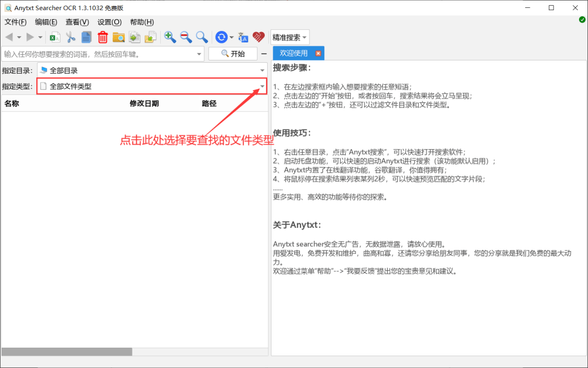Minimize the Anytxt Searcher window

tap(527, 7)
